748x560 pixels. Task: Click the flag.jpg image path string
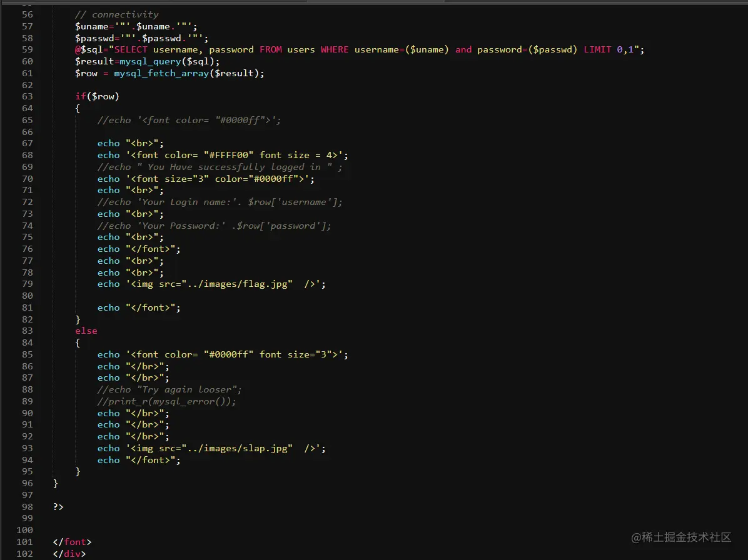coord(237,284)
